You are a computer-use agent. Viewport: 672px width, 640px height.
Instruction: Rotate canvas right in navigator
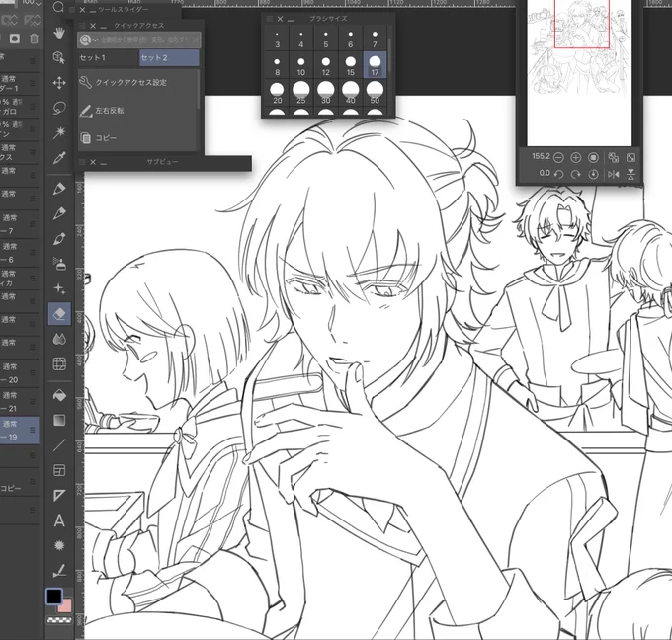point(575,174)
